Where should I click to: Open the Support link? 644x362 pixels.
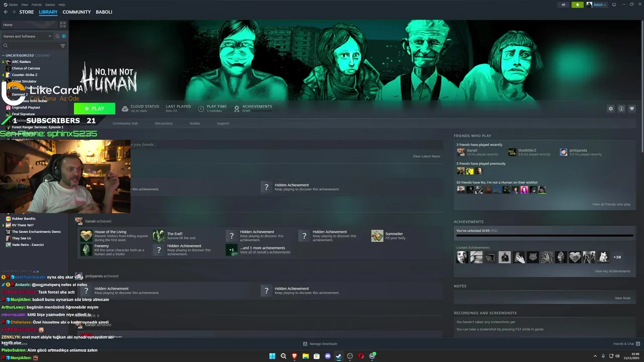223,123
